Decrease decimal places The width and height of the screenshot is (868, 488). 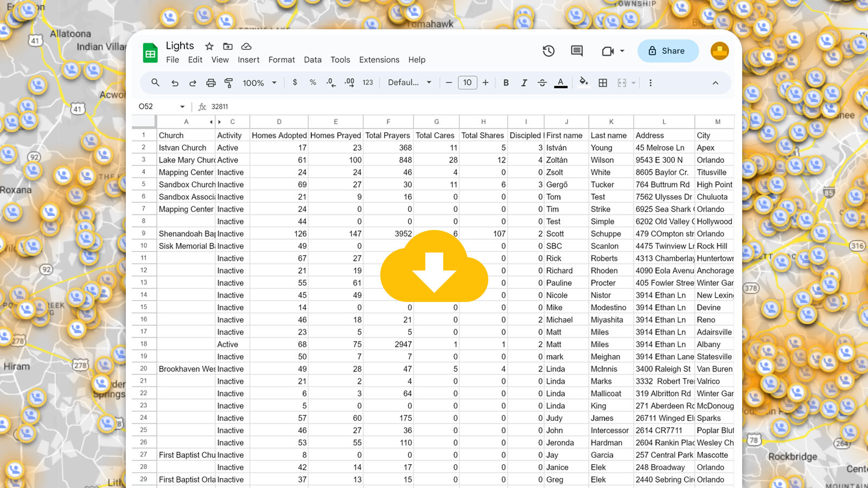pyautogui.click(x=331, y=82)
